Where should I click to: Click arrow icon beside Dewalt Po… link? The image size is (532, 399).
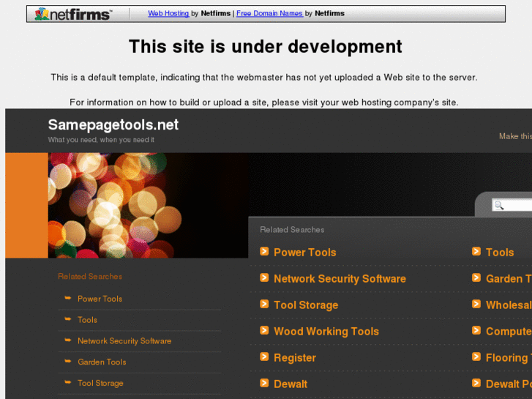click(476, 383)
